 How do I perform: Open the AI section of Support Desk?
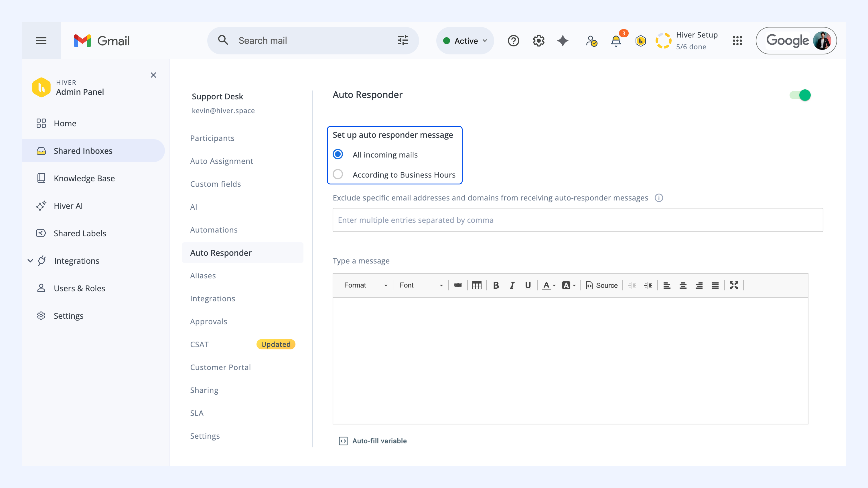pos(194,207)
